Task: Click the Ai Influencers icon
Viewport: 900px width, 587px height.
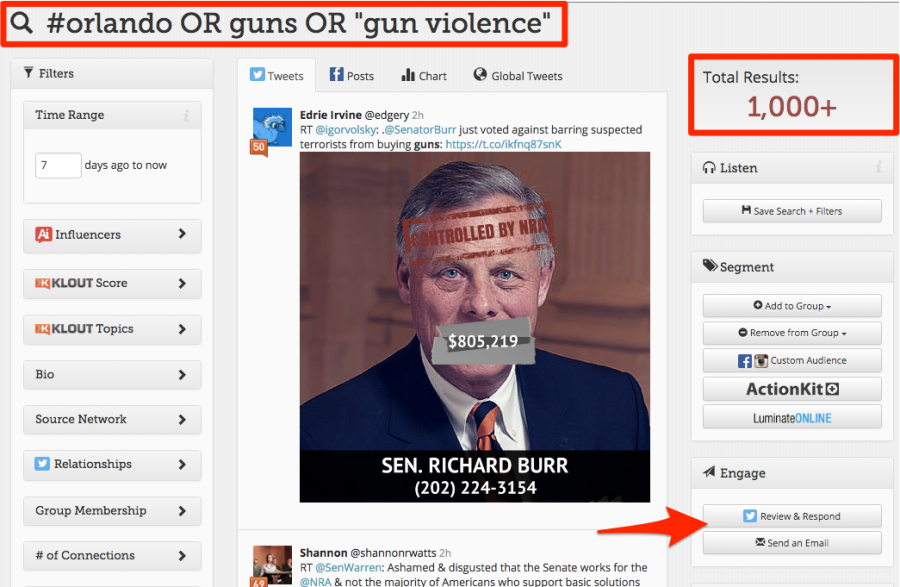Action: tap(44, 235)
